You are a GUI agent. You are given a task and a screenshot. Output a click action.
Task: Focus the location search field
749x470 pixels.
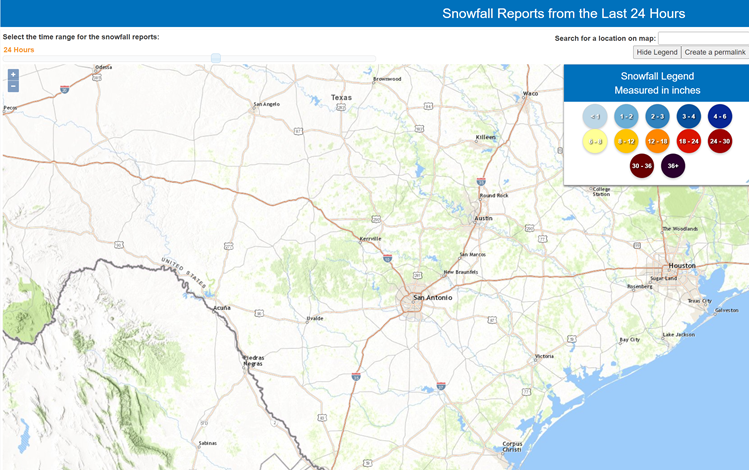coord(703,38)
